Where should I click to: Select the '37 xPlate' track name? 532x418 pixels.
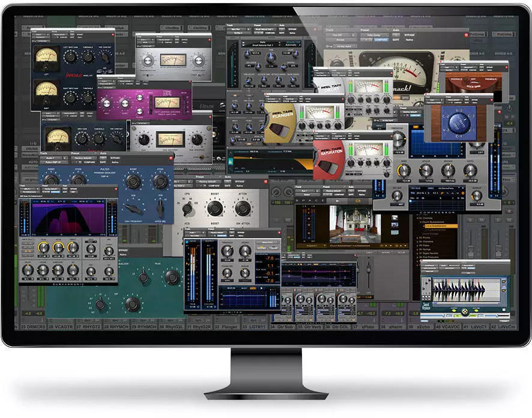(x=364, y=327)
